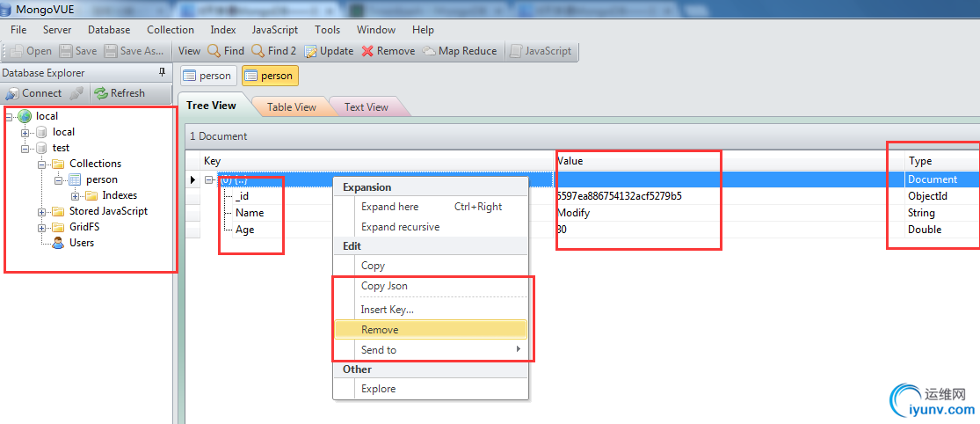980x424 pixels.
Task: Click the Find magnifier toolbar button
Action: 226,51
